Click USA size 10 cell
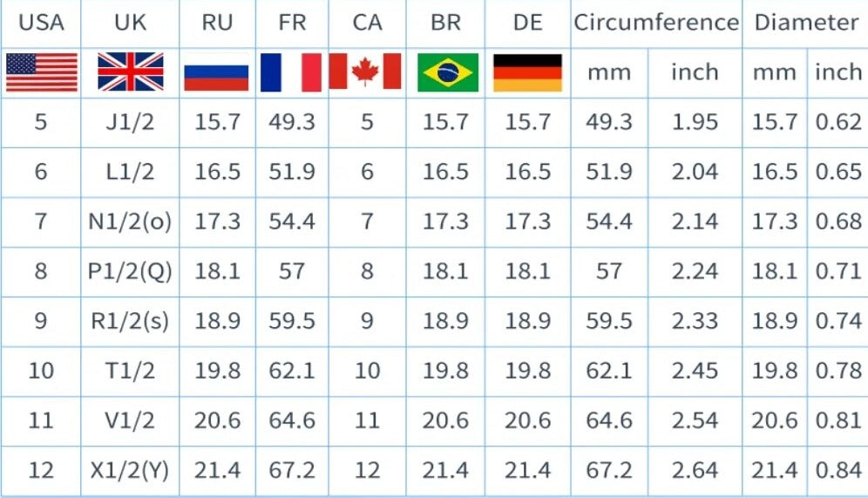868x498 pixels. click(41, 372)
